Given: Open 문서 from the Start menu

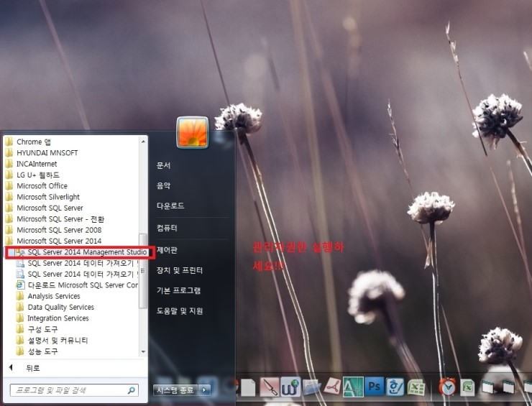Looking at the screenshot, I should [163, 165].
